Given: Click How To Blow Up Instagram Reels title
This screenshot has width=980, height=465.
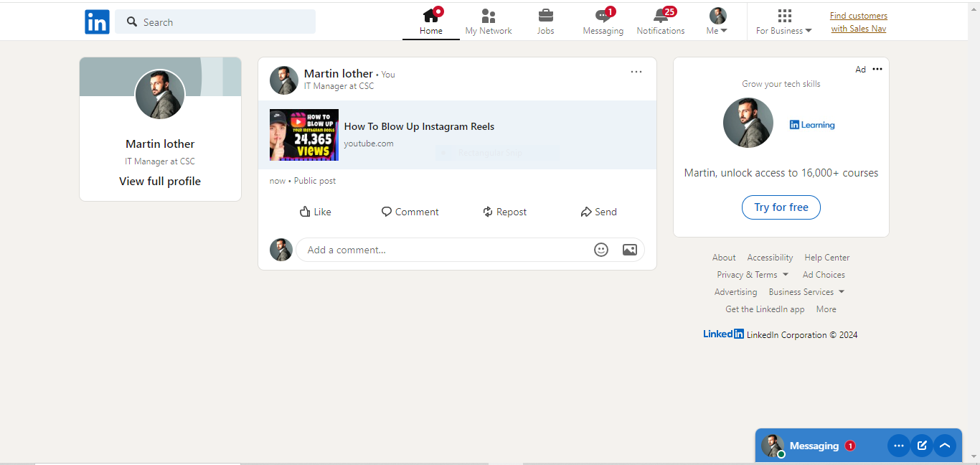Looking at the screenshot, I should [419, 126].
